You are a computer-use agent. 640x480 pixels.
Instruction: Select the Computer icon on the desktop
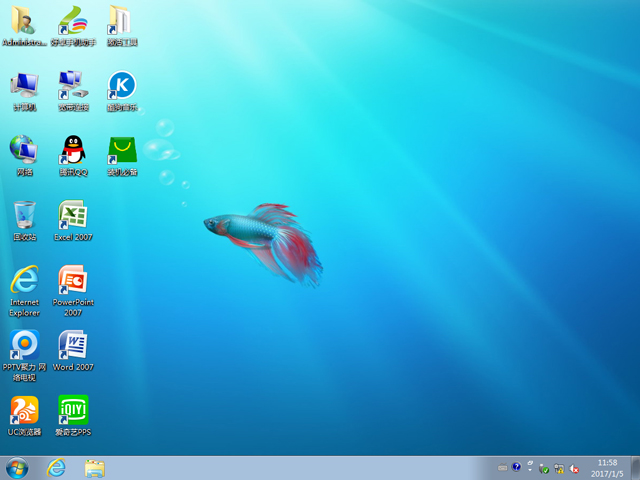click(24, 86)
